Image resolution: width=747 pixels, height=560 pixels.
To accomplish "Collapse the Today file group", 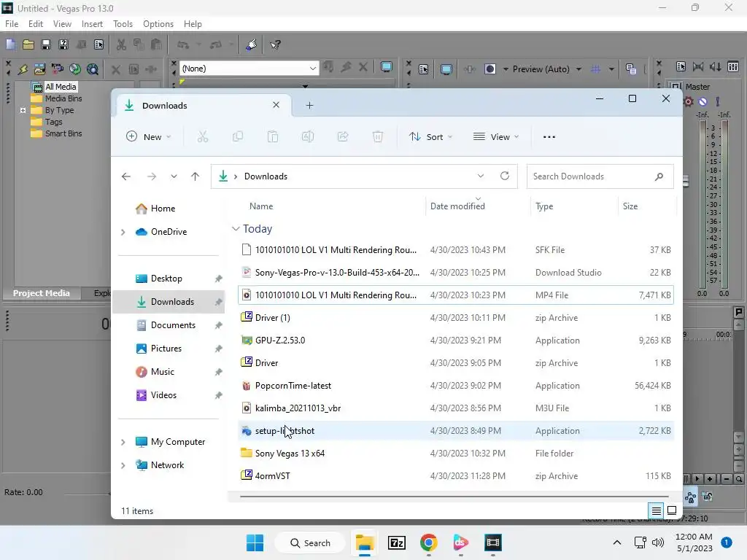I will point(236,229).
